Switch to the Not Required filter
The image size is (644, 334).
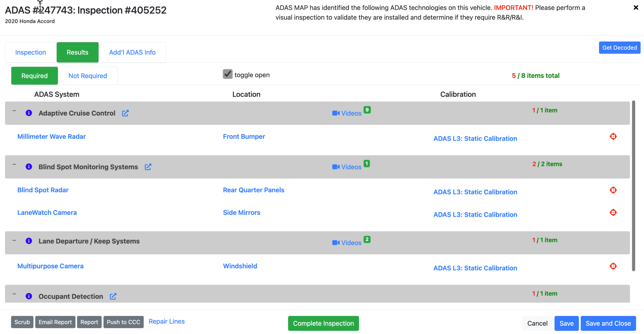88,76
